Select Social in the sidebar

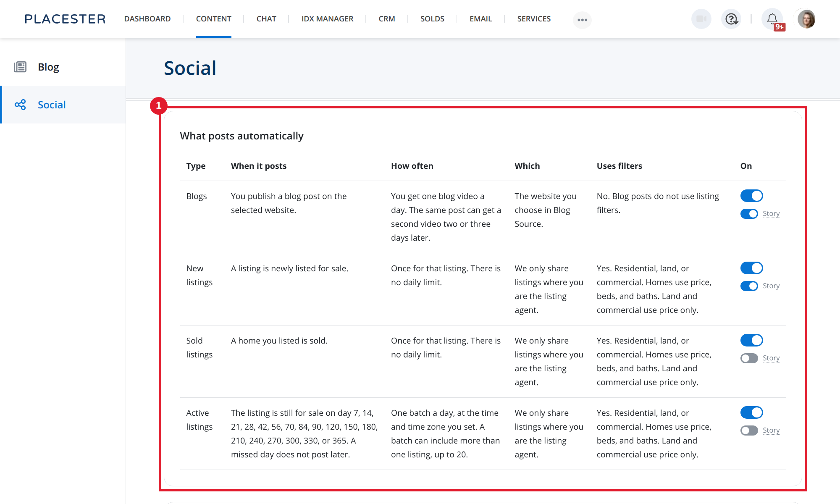coord(63,105)
